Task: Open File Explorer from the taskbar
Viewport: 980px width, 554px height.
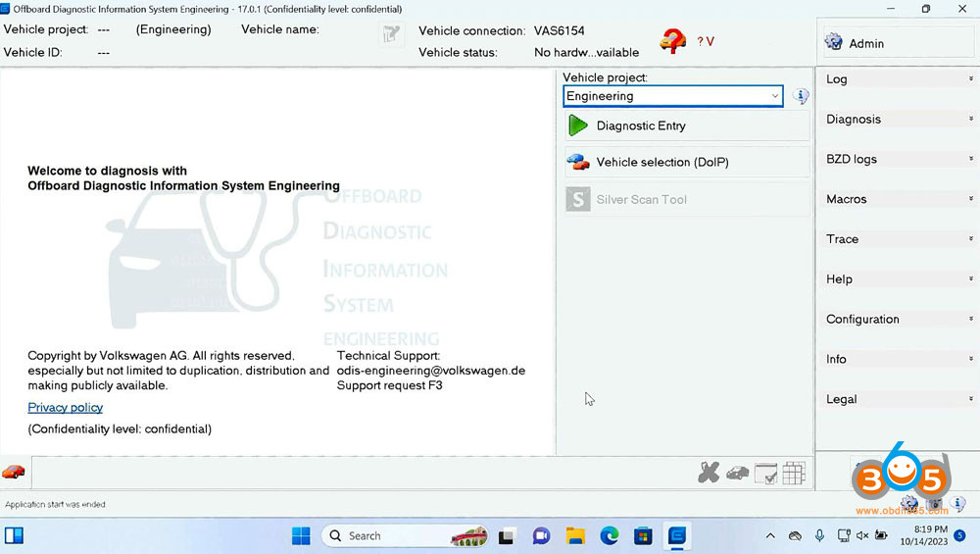Action: pyautogui.click(x=575, y=536)
